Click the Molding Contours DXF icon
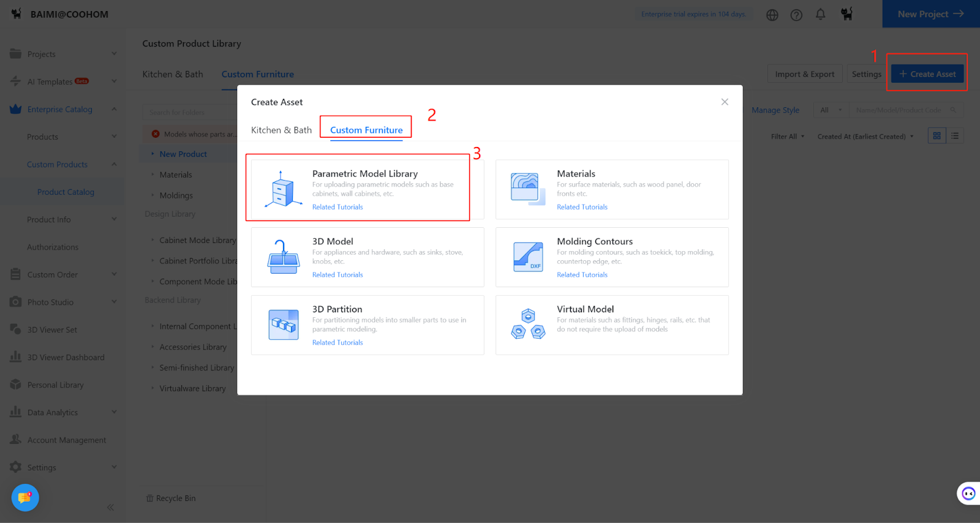Image resolution: width=980 pixels, height=523 pixels. [x=528, y=257]
